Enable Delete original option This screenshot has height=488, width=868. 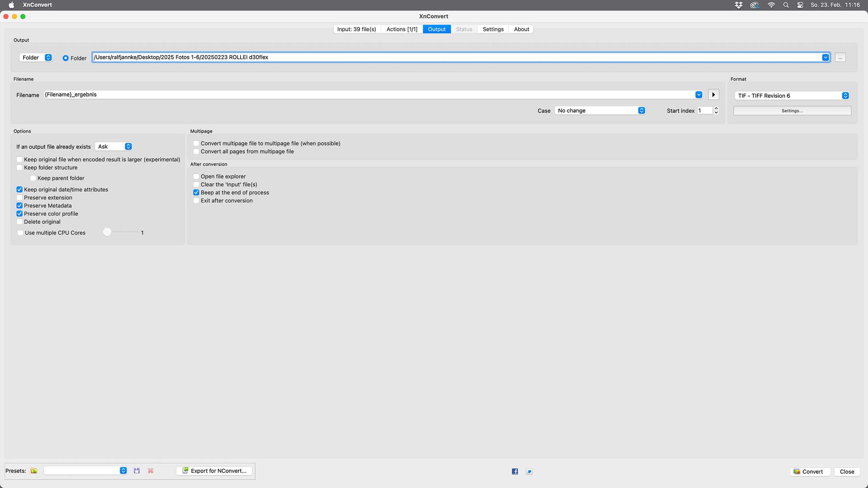[x=20, y=222]
